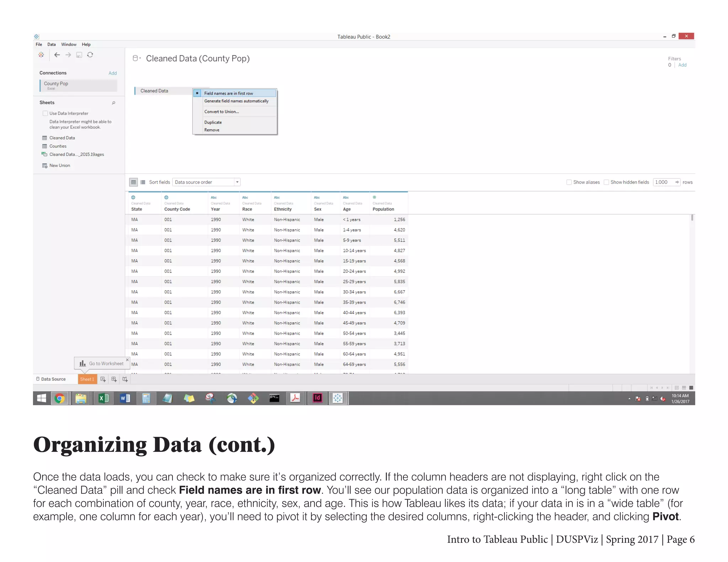Choose Convert to Union option
The height and width of the screenshot is (562, 728).
235,112
